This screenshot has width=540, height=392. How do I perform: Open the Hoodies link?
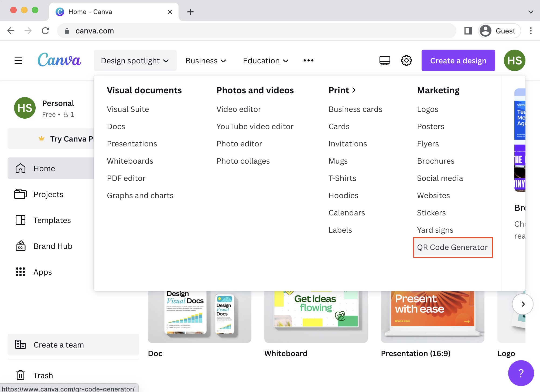(x=343, y=195)
